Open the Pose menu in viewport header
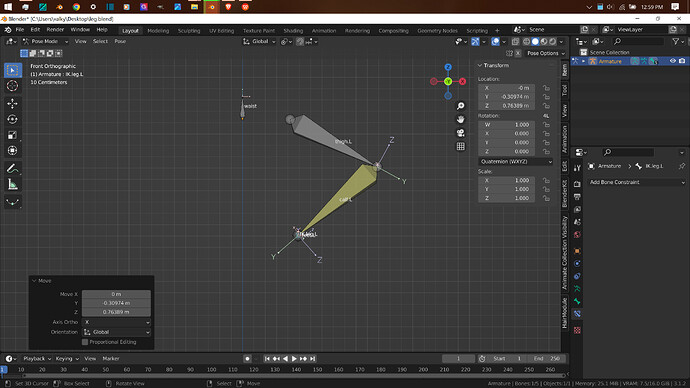 [120, 41]
